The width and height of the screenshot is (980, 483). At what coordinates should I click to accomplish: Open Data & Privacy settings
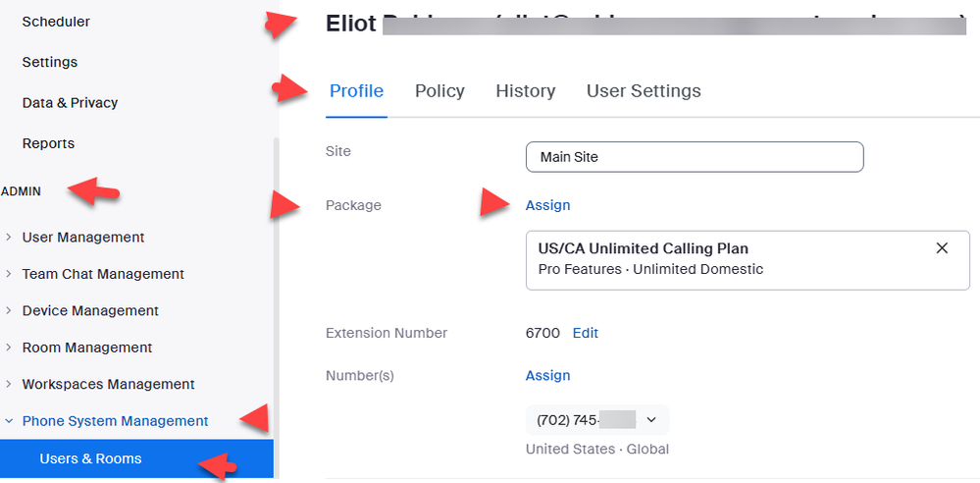70,102
